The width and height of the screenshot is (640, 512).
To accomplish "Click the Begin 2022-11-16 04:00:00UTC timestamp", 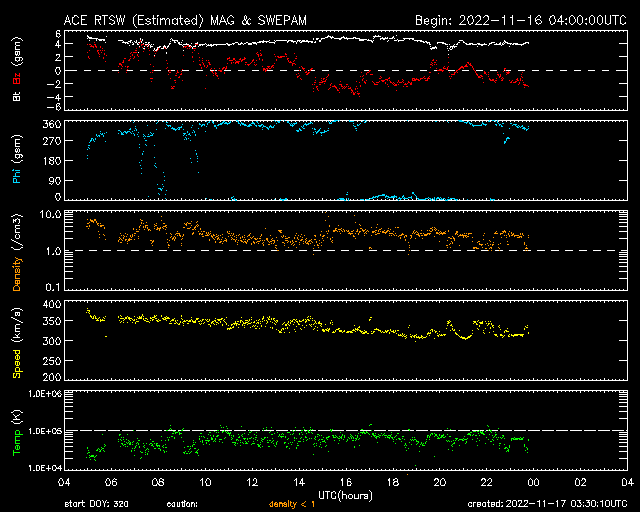I will click(x=521, y=20).
